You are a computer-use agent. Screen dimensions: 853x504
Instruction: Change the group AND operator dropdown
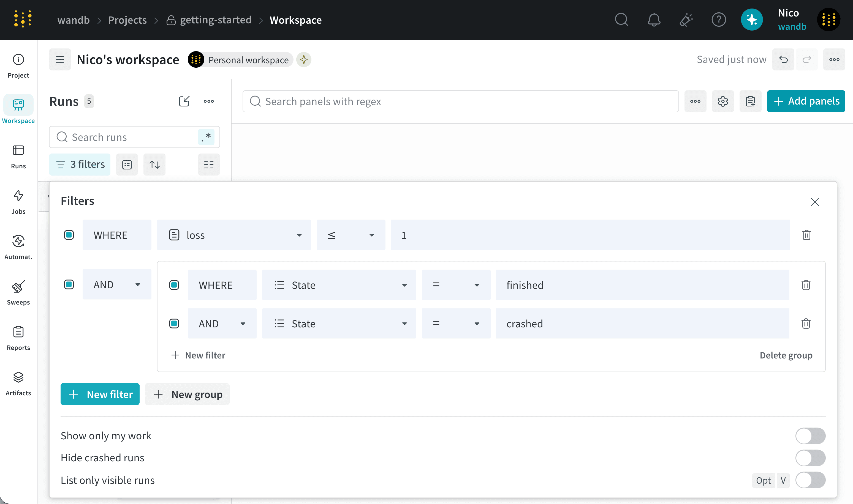point(117,285)
